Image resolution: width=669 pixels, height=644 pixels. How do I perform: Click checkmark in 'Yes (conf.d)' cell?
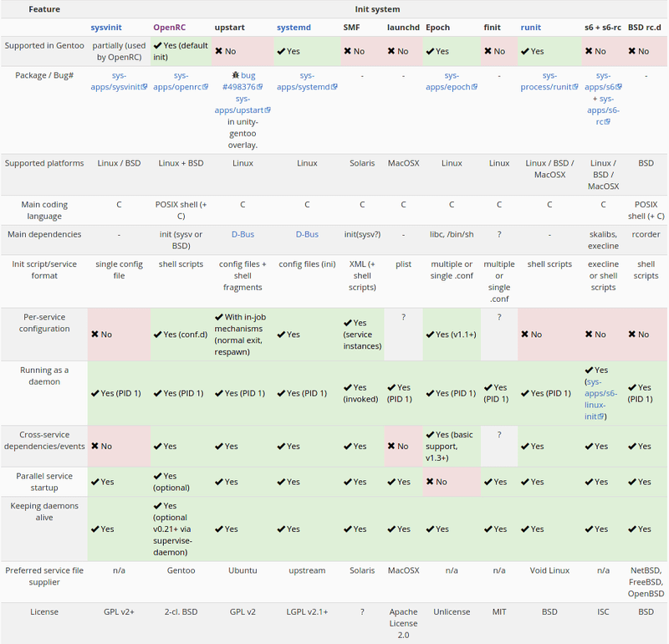pyautogui.click(x=157, y=335)
